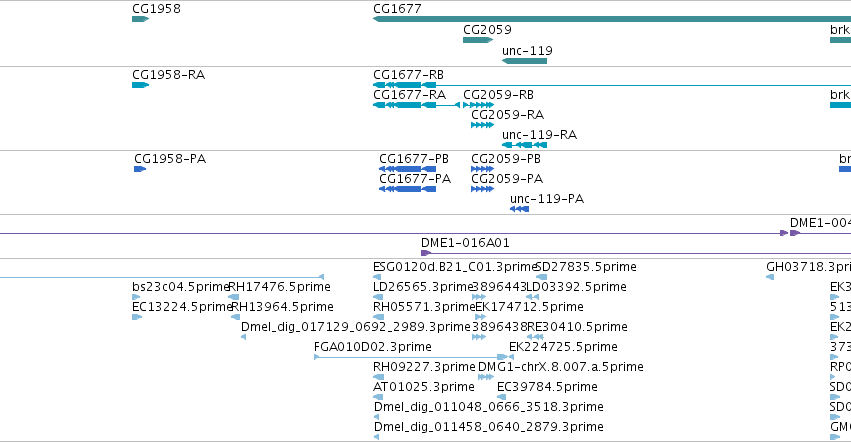This screenshot has height=442, width=851.
Task: Click the CG1677-PB protein feature
Action: click(408, 169)
